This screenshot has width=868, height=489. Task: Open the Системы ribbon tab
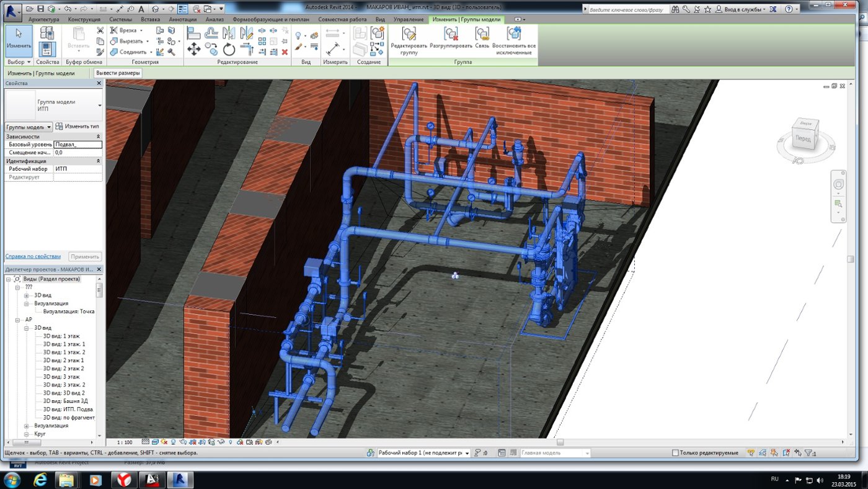click(x=120, y=19)
